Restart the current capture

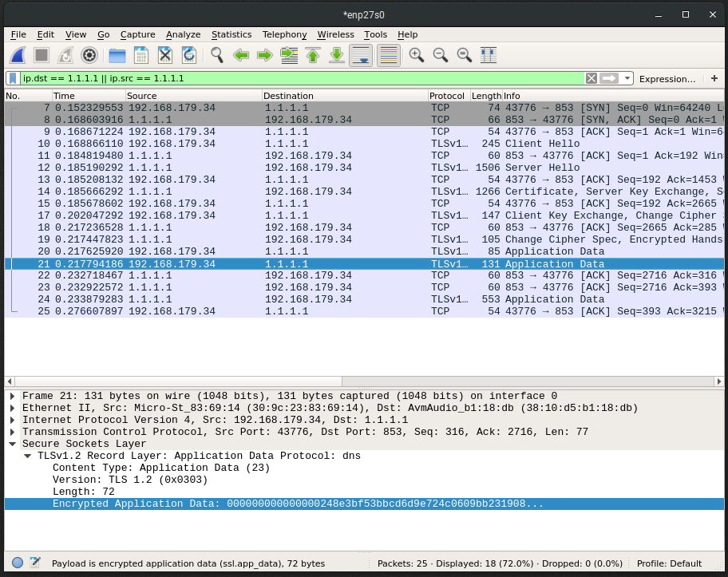pyautogui.click(x=65, y=55)
